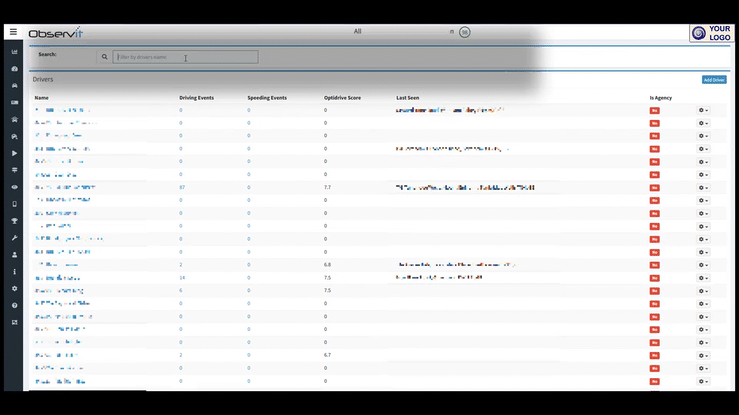Click the Last Seen column header
This screenshot has height=415, width=739.
[x=408, y=98]
